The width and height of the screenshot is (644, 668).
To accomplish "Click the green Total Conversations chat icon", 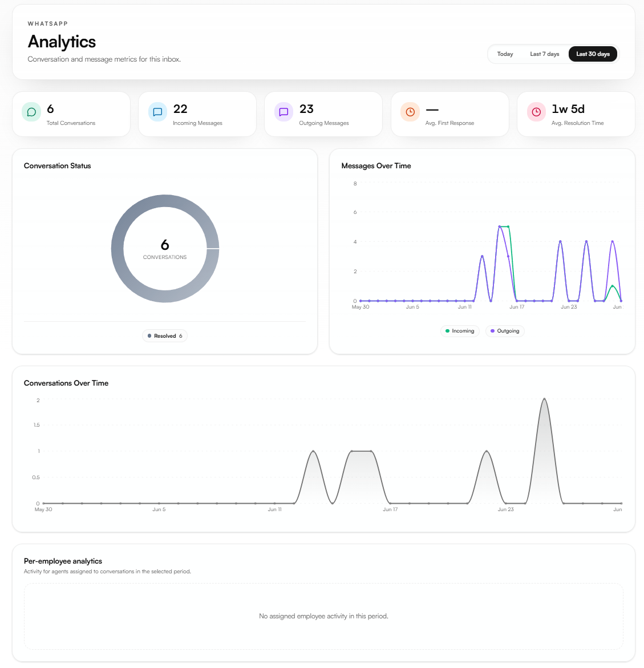I will point(31,112).
